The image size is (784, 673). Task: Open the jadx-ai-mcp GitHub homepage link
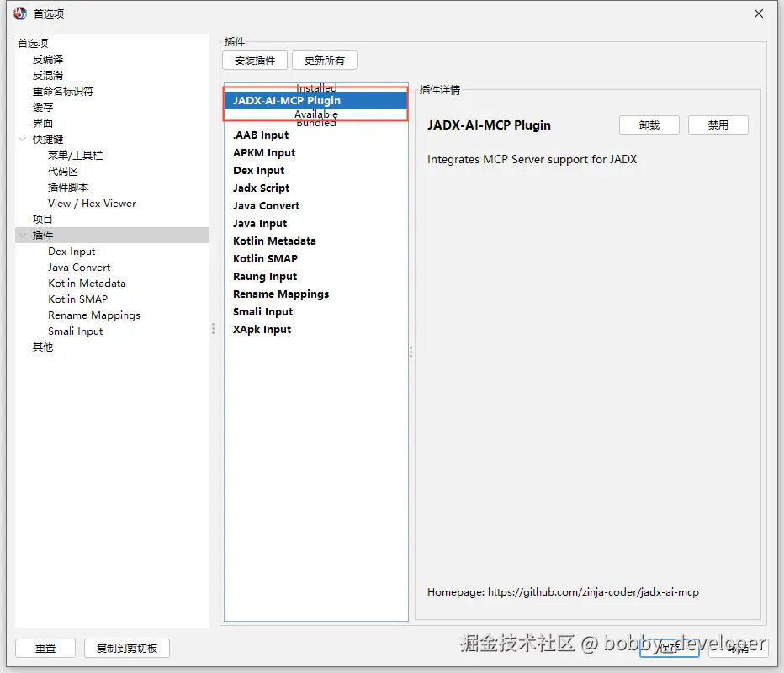coord(593,592)
